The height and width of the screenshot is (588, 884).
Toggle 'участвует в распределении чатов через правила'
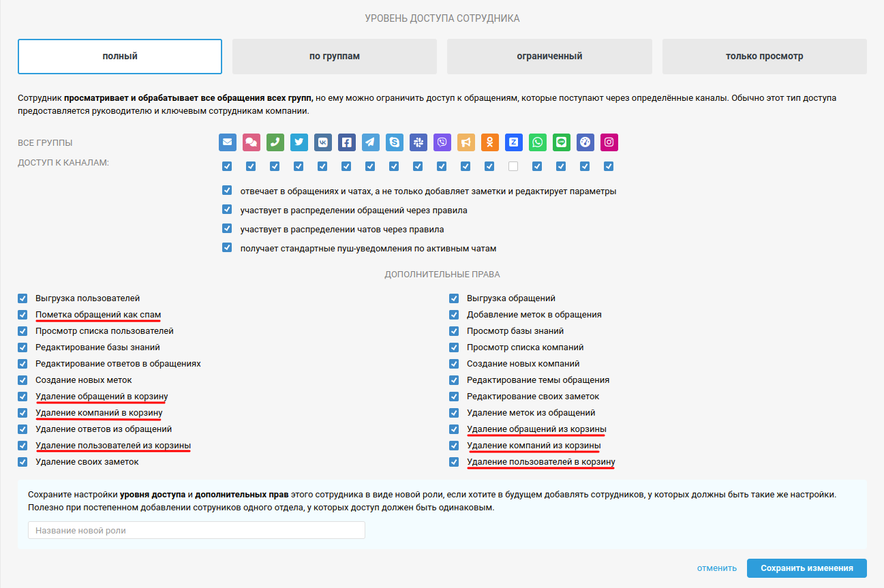[x=227, y=229]
